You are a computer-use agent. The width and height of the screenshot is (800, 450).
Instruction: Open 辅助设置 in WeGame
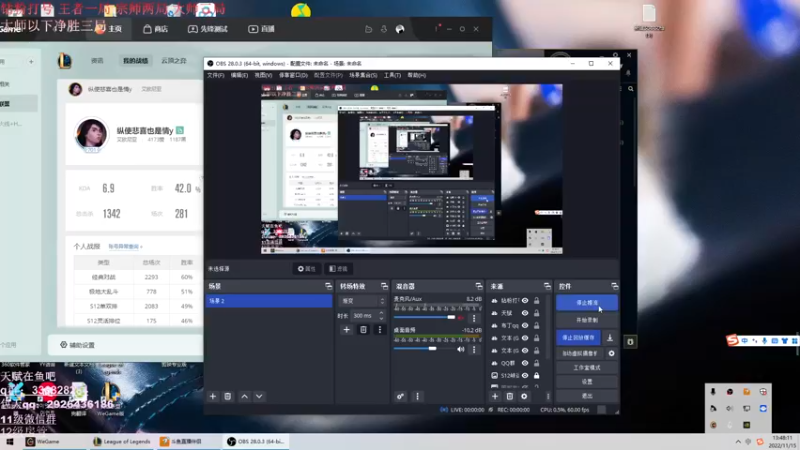(x=78, y=345)
